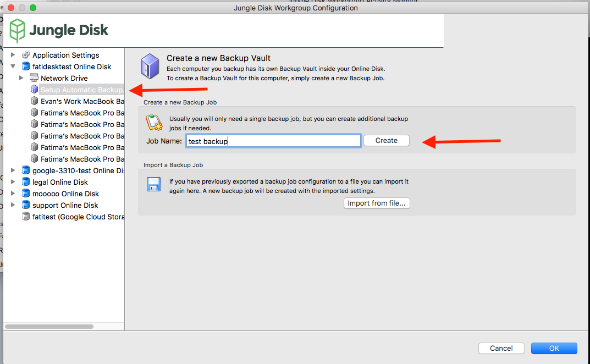The image size is (590, 364).
Task: Click the Jungle Disk logo
Action: point(59,30)
